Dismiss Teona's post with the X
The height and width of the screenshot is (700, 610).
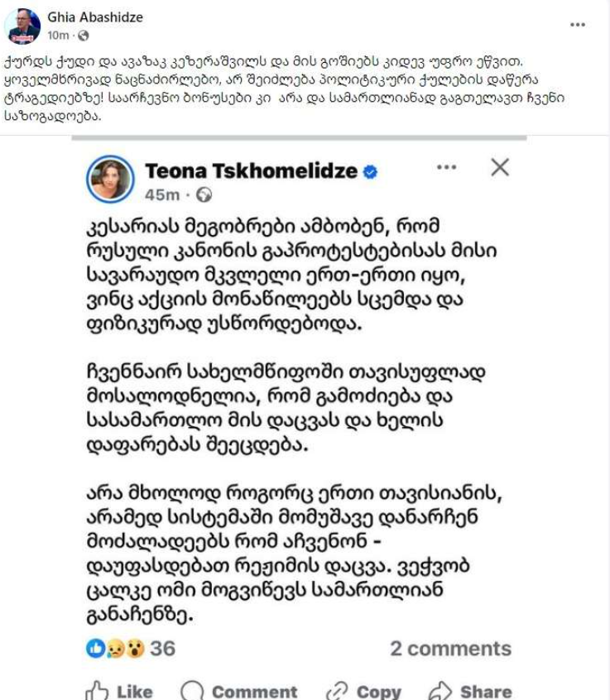point(499,168)
